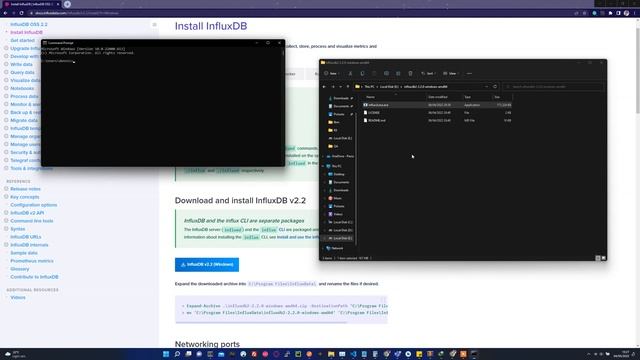Go up one folder level in Explorer
Screen dimensions: 640x360
click(348, 87)
